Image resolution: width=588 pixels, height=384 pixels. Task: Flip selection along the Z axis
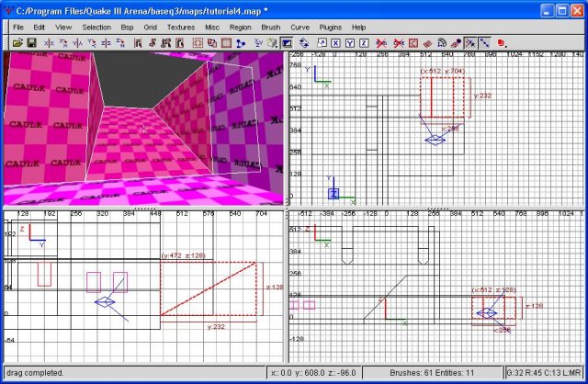(x=106, y=43)
